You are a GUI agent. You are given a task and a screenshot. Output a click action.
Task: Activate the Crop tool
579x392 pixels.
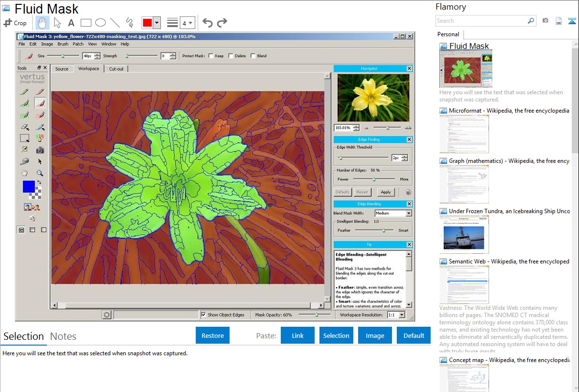coord(15,23)
